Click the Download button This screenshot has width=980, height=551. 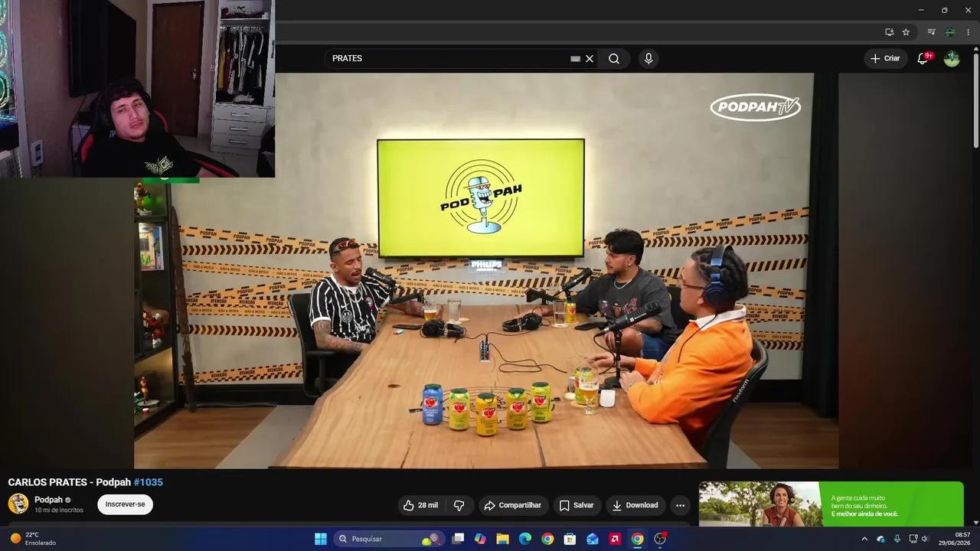635,505
